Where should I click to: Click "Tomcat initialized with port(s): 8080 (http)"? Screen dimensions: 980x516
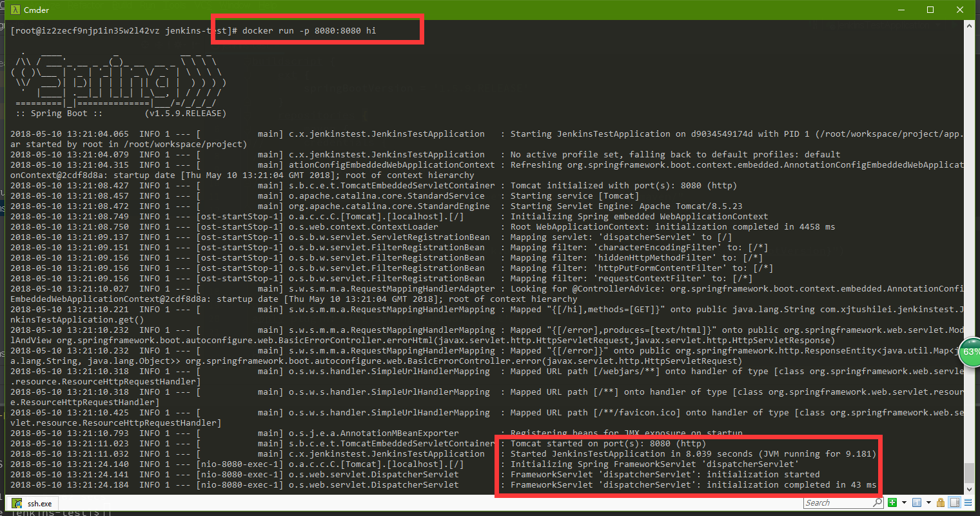coord(624,185)
